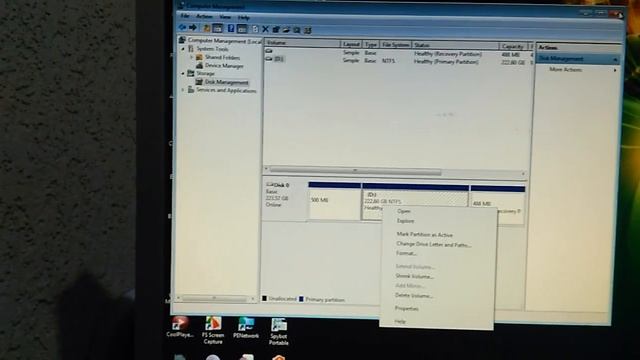Collapse the System Tools tree node
Image resolution: width=640 pixels, height=360 pixels.
(183, 49)
